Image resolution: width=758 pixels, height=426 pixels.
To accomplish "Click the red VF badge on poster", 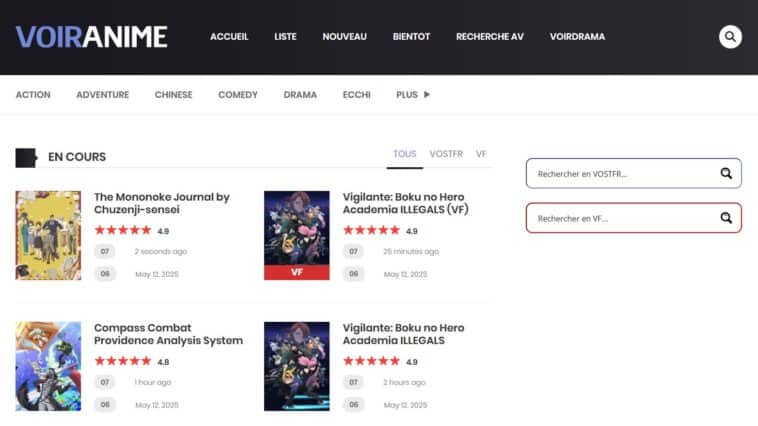I will tap(297, 272).
